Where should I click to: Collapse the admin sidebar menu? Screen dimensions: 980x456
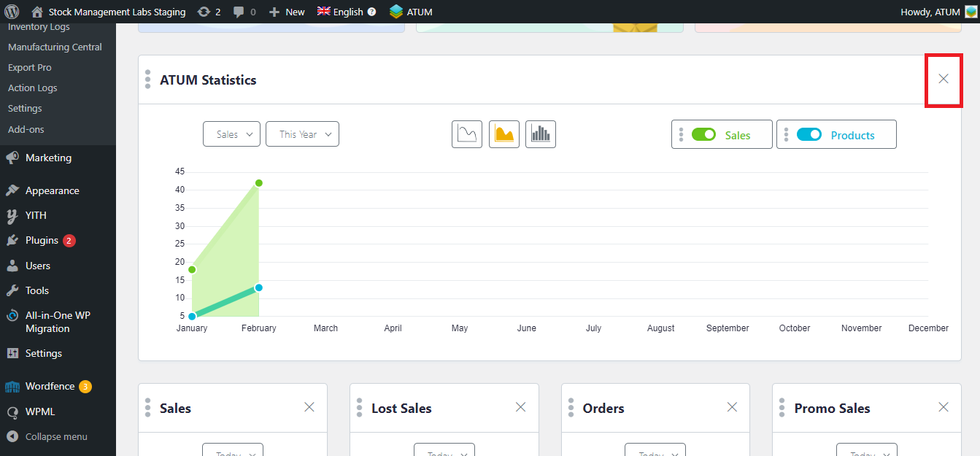click(47, 436)
